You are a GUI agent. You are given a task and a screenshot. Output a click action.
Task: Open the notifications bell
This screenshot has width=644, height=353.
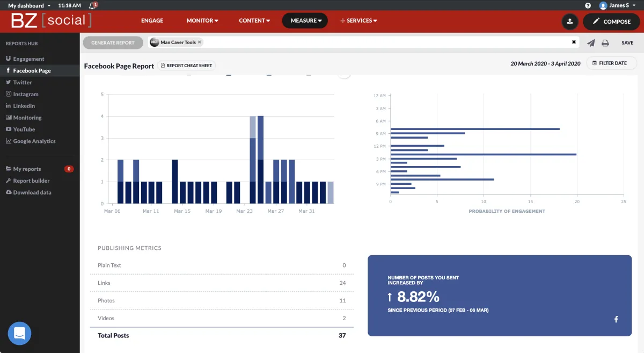(x=93, y=5)
